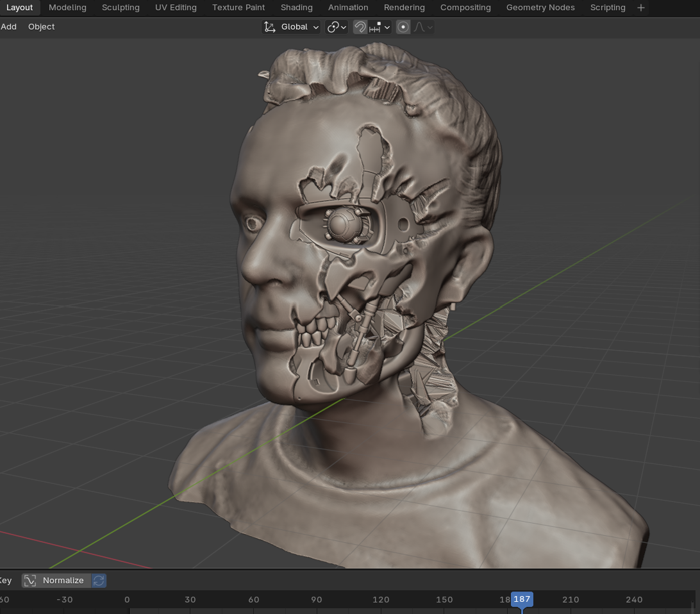The image size is (700, 614).
Task: Open the Key menu in graph editor
Action: [5, 581]
